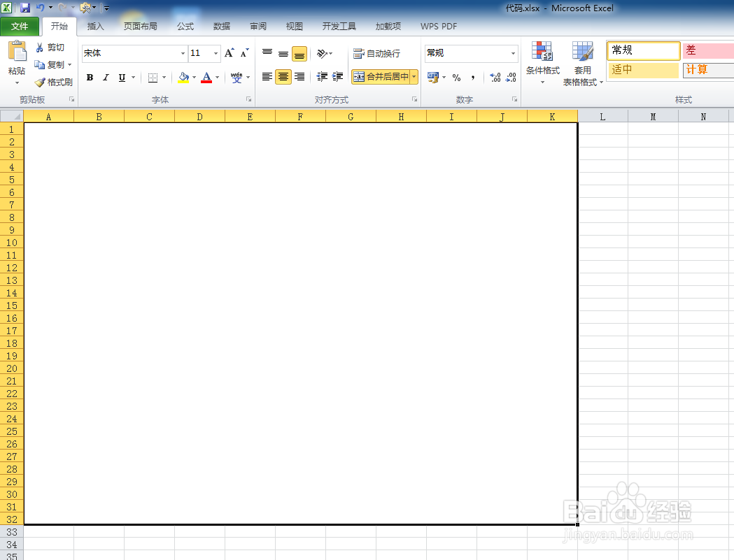Viewport: 734px width, 560px height.
Task: Select row 33 header
Action: (x=12, y=532)
